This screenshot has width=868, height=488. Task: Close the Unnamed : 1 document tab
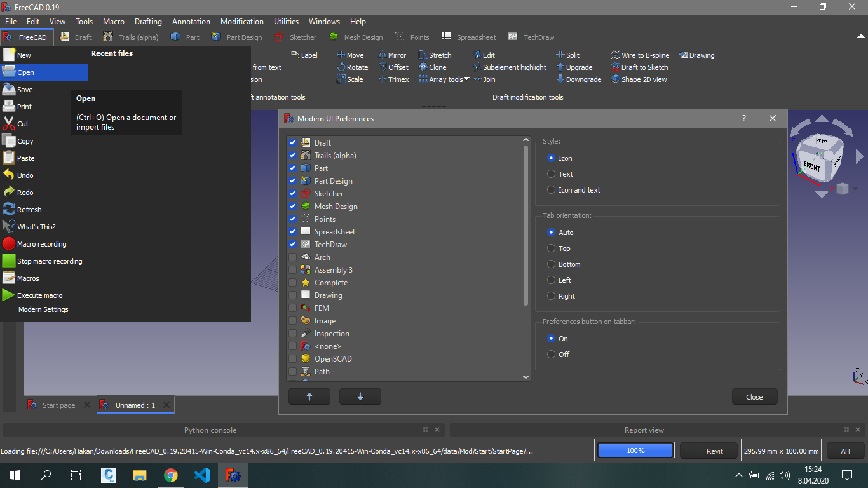(166, 405)
